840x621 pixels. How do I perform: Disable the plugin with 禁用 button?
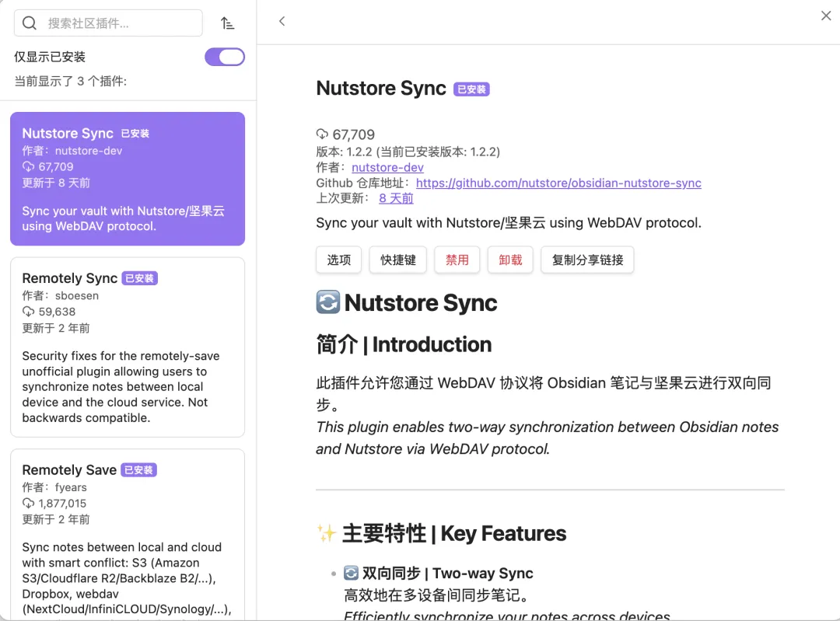457,260
